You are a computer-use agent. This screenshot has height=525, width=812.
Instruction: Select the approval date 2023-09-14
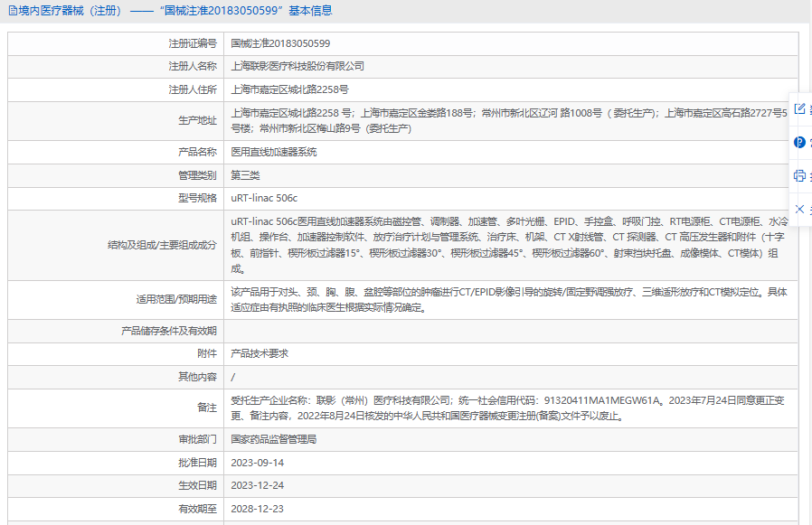258,463
